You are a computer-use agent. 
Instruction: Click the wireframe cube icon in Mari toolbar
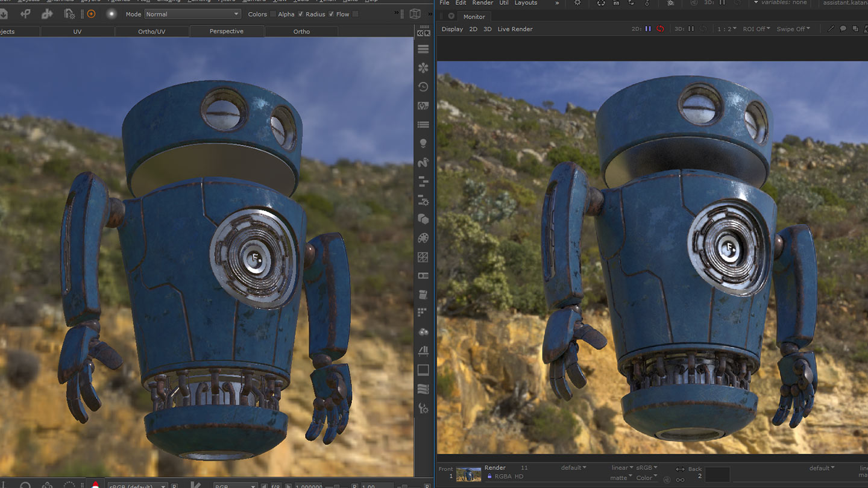(x=415, y=14)
